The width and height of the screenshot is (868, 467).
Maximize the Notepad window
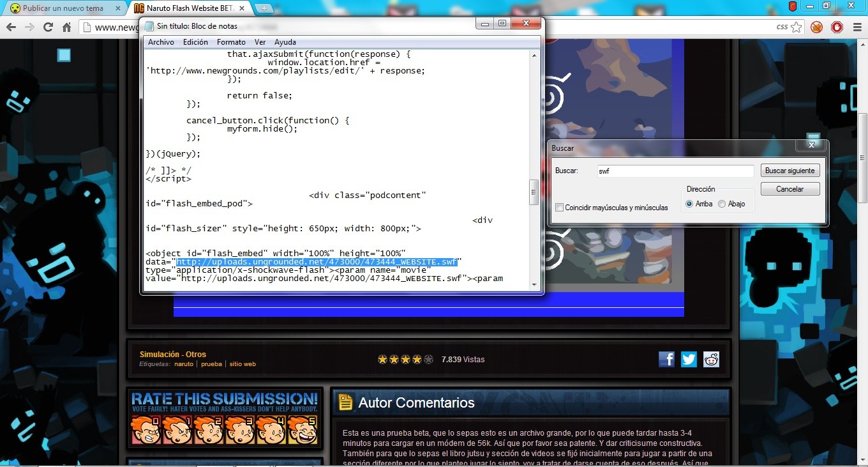point(502,23)
